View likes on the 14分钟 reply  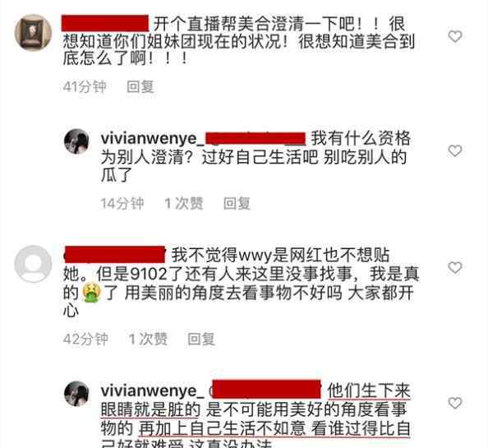[184, 204]
